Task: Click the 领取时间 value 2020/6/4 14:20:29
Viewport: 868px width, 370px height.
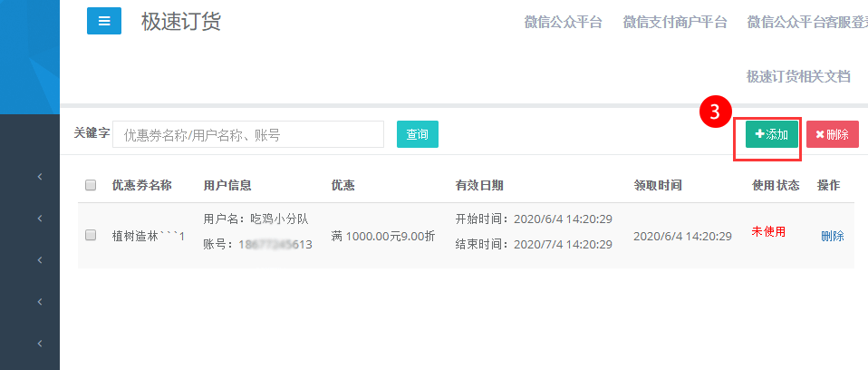Action: point(682,237)
